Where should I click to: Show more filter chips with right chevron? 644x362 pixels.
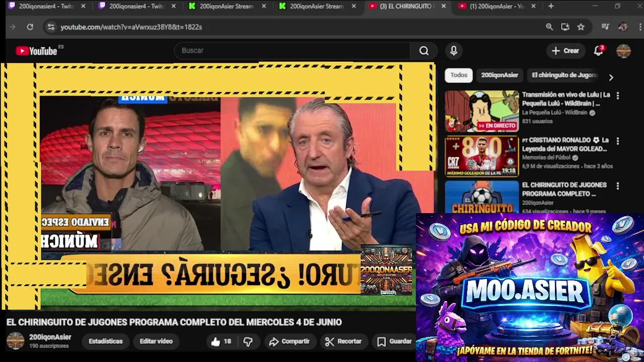[x=611, y=77]
